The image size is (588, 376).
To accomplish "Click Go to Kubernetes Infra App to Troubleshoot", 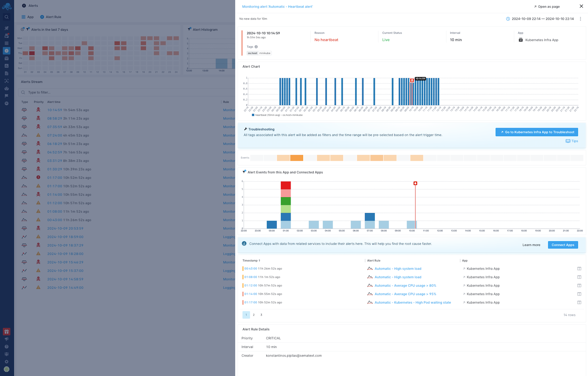I will (537, 132).
